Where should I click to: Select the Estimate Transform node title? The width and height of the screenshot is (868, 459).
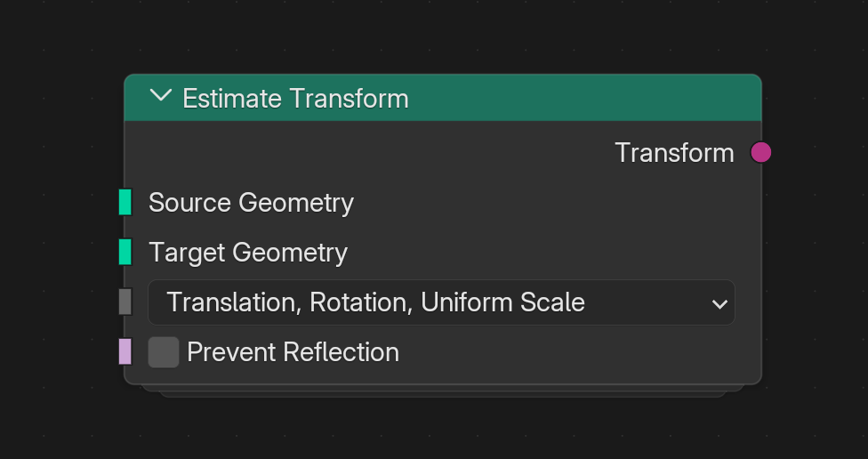pyautogui.click(x=295, y=98)
